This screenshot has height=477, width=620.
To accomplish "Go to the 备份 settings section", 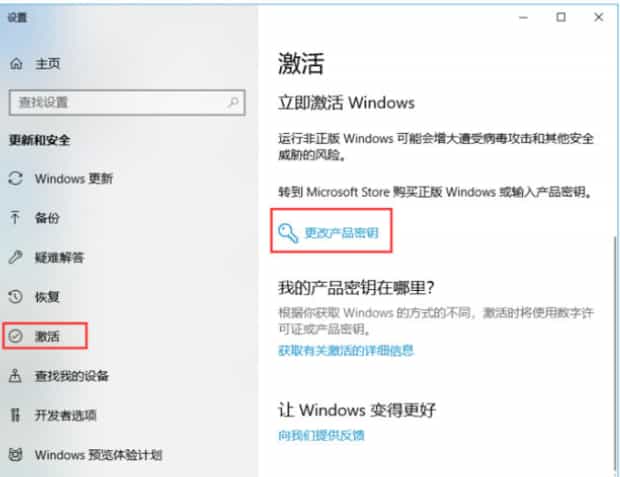I will [x=47, y=218].
